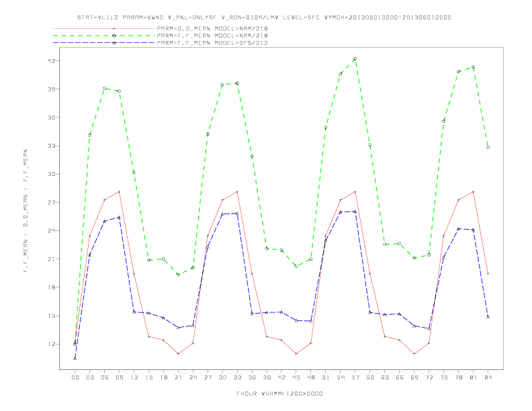Screen dimensions: 532x411
Task: Click x-axis forecast hour label 66
Action: coord(400,377)
